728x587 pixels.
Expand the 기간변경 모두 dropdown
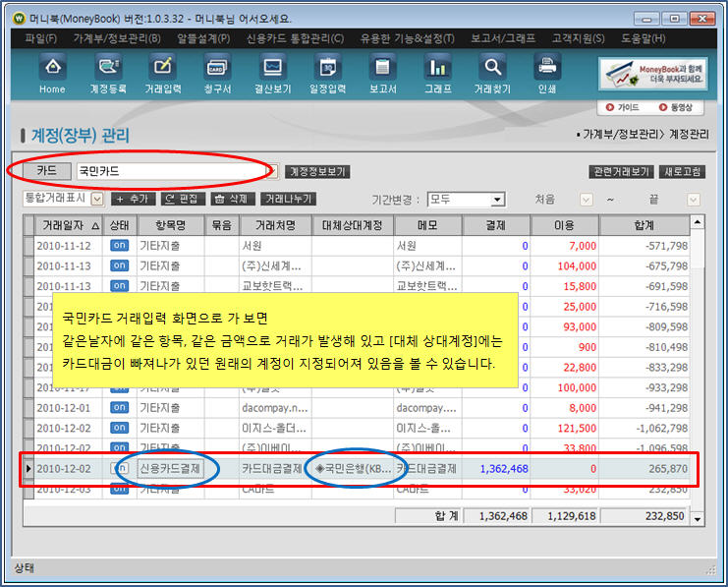click(x=497, y=200)
